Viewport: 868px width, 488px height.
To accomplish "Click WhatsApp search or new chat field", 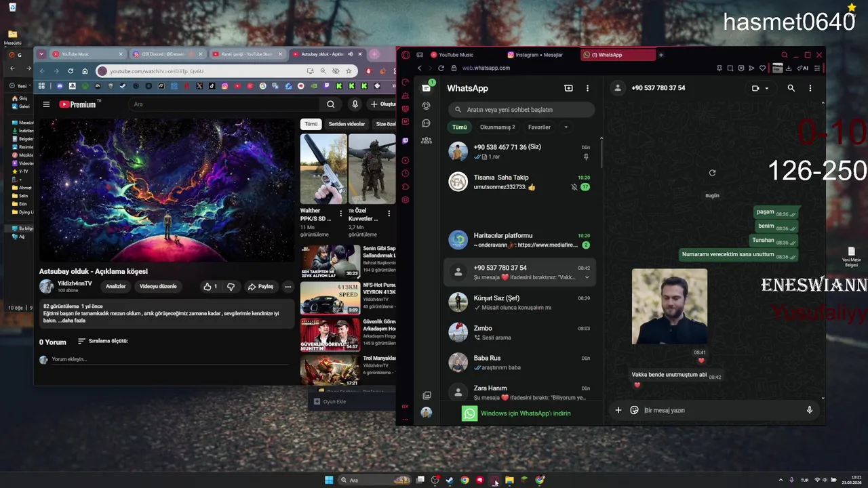I will point(521,110).
